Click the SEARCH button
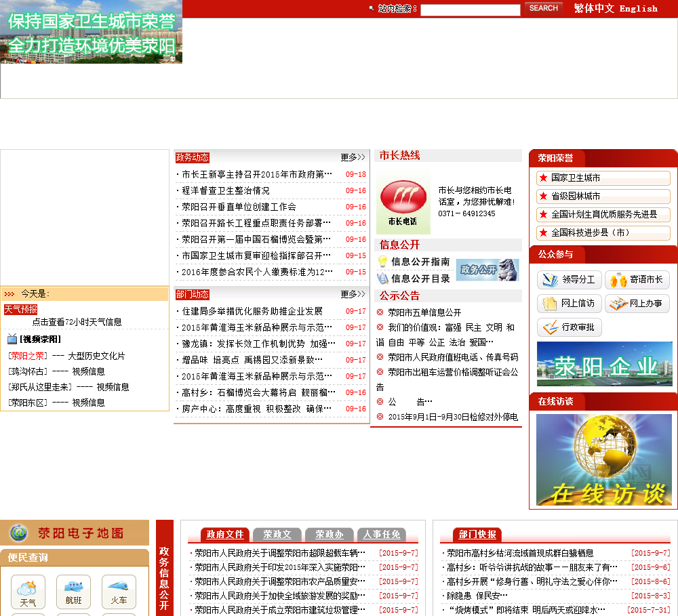Screen dimensions: 678x616 pos(544,8)
